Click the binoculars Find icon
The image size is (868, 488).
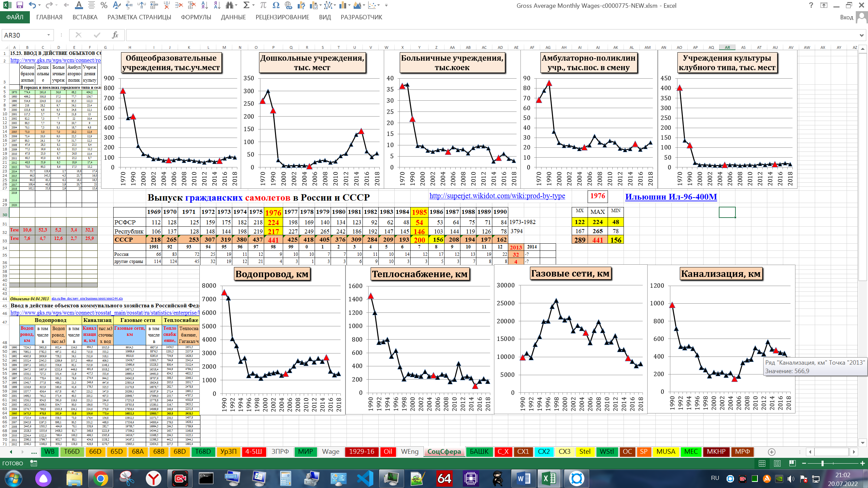[x=230, y=5]
